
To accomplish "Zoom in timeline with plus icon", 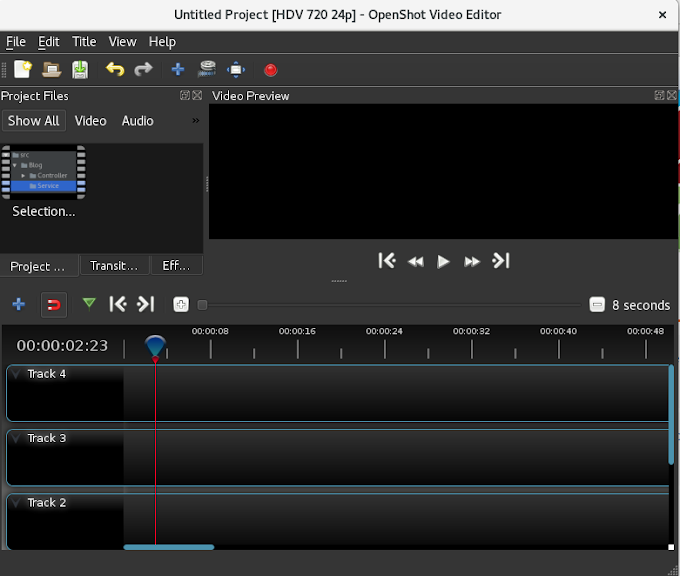I will [x=181, y=304].
